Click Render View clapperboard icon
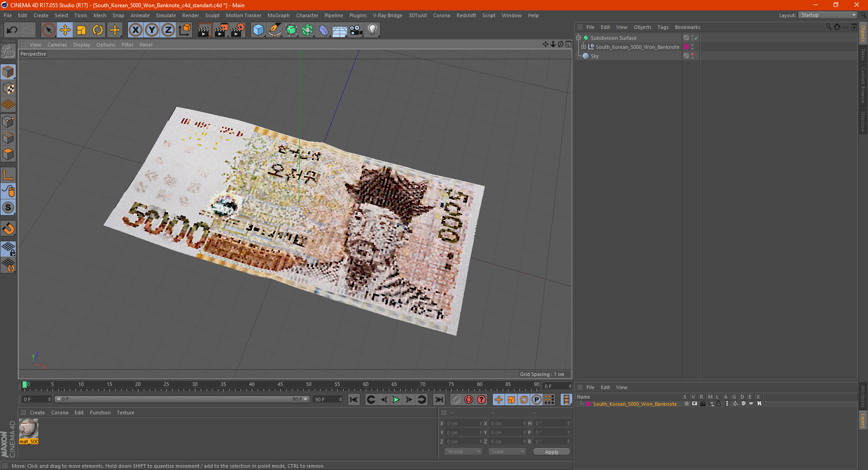Image resolution: width=868 pixels, height=470 pixels. (x=204, y=30)
